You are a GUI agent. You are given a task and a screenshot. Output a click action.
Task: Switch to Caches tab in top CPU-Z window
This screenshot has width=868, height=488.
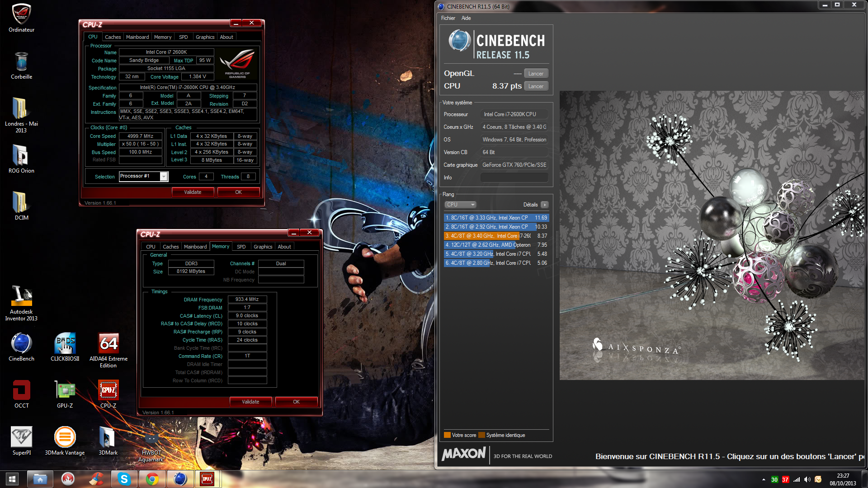point(113,37)
